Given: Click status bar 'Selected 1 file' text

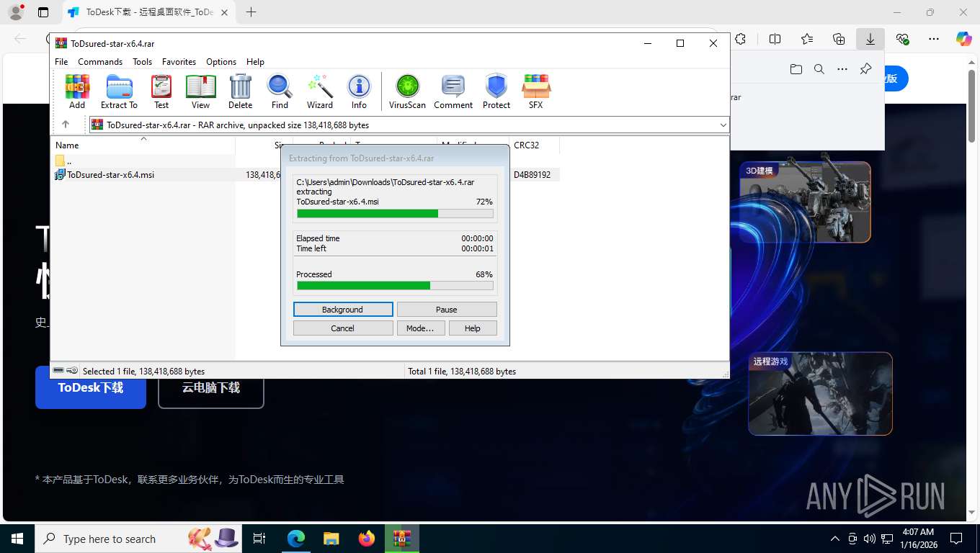Looking at the screenshot, I should click(x=143, y=372).
